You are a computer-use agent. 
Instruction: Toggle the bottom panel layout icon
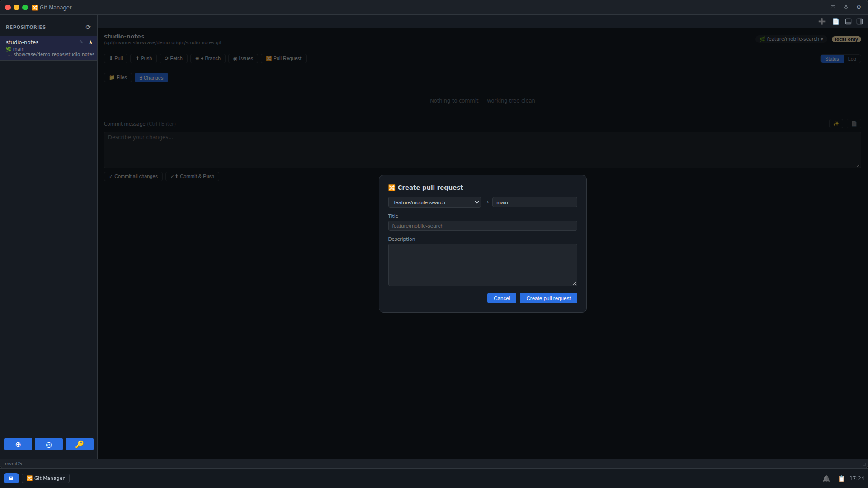848,21
